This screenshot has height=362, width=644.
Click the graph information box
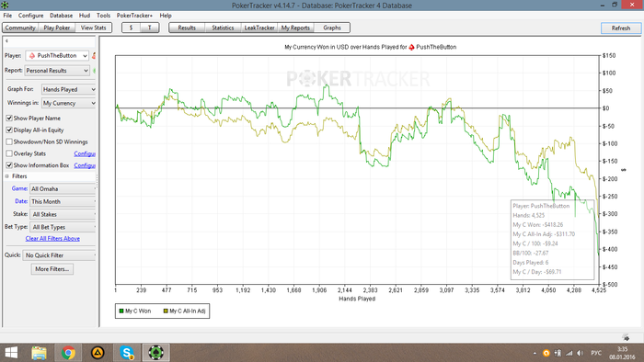coord(552,240)
